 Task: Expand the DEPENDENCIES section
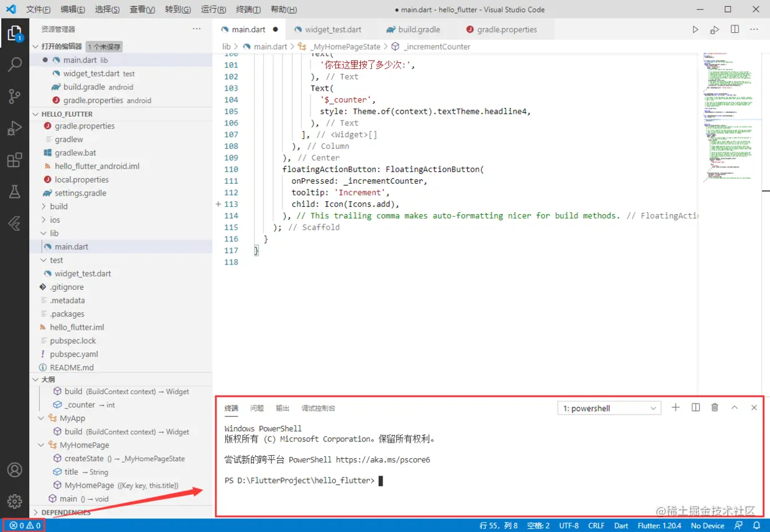click(35, 513)
